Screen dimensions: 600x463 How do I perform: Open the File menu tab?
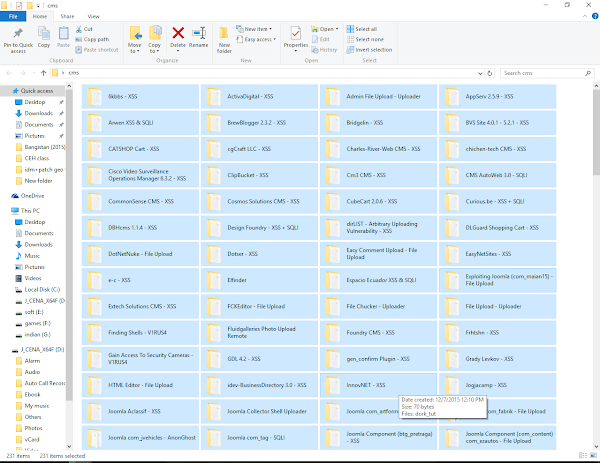coord(13,16)
